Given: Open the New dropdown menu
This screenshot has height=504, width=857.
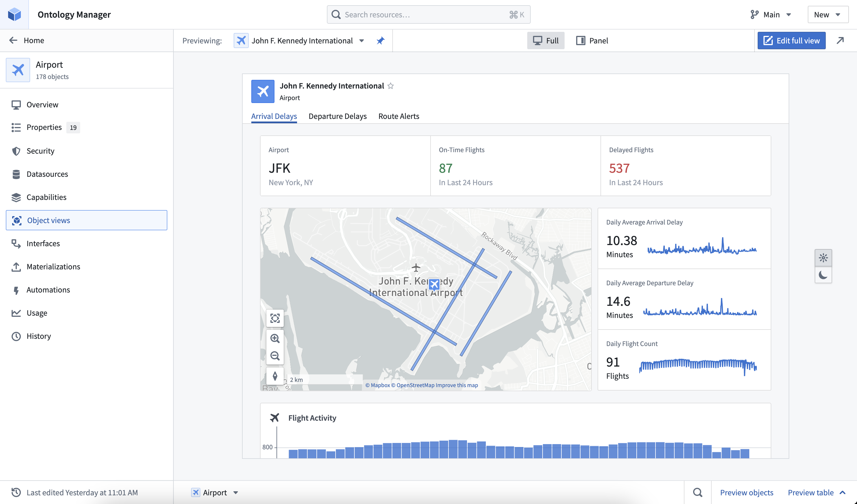Looking at the screenshot, I should coord(828,15).
